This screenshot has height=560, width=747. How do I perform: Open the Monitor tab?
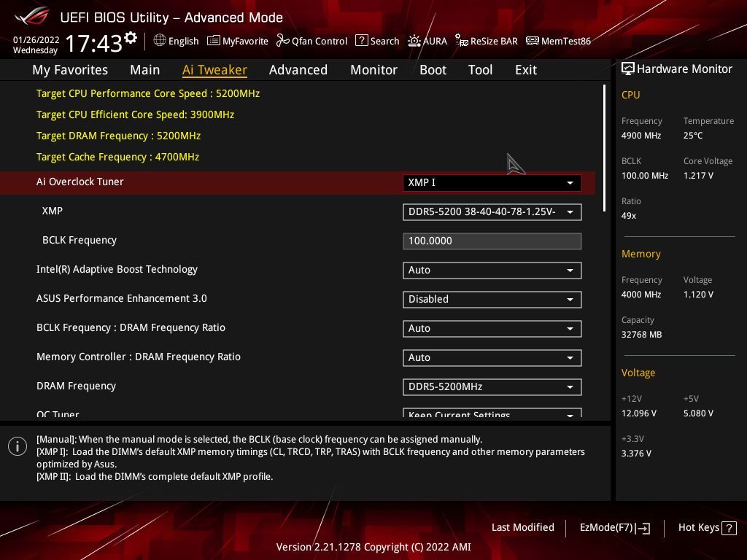coord(374,70)
